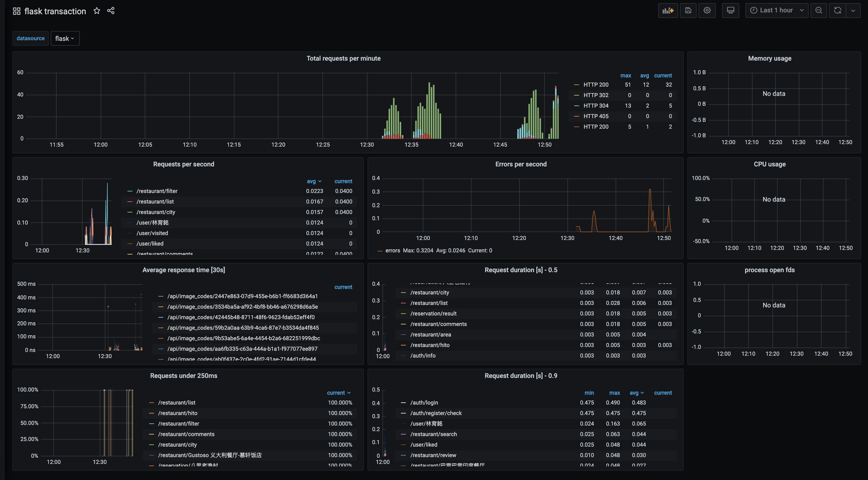Sort Request duration 0.9 by current
The width and height of the screenshot is (868, 480).
click(x=663, y=393)
